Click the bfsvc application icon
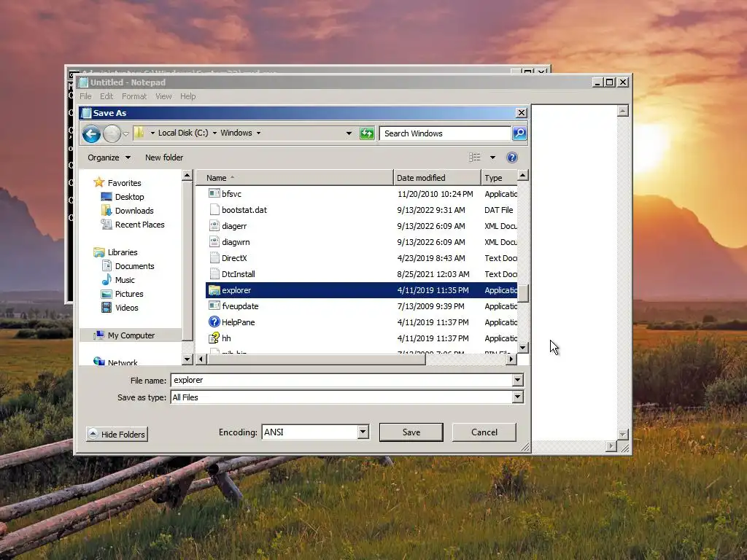This screenshot has height=560, width=747. click(x=214, y=193)
